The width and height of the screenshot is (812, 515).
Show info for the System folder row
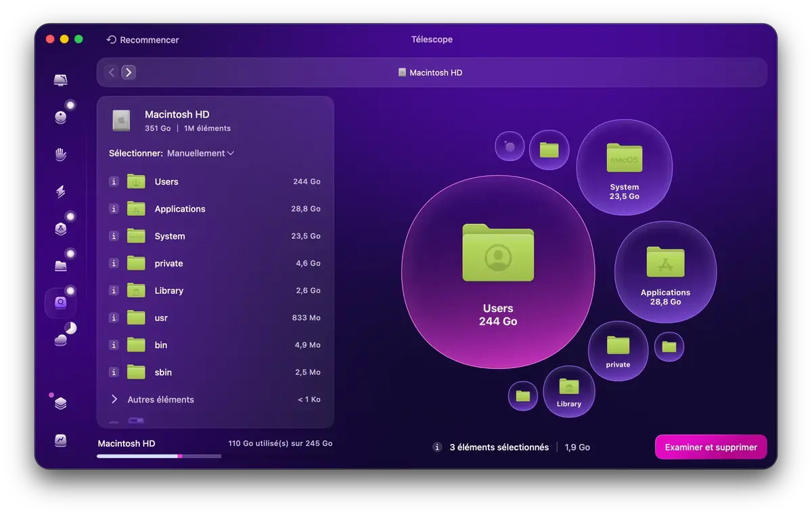pos(114,236)
